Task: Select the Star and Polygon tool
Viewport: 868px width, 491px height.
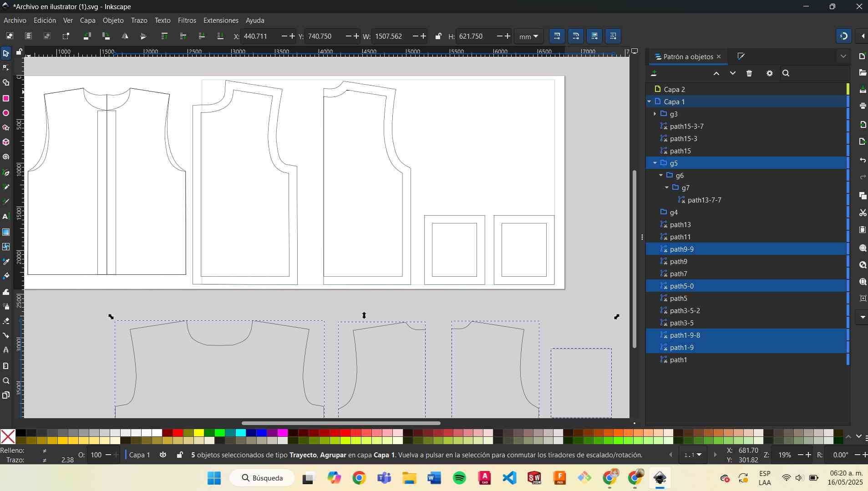Action: [x=6, y=127]
